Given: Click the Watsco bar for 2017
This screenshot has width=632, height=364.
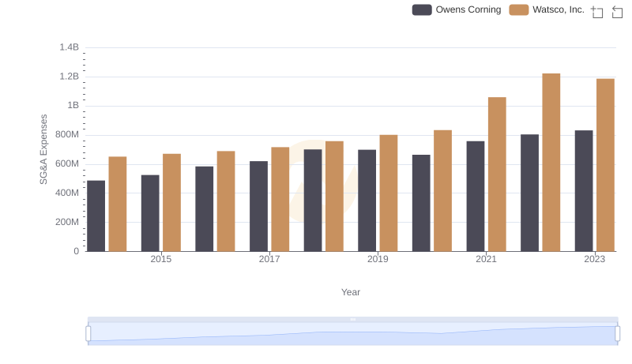Looking at the screenshot, I should coord(280,199).
